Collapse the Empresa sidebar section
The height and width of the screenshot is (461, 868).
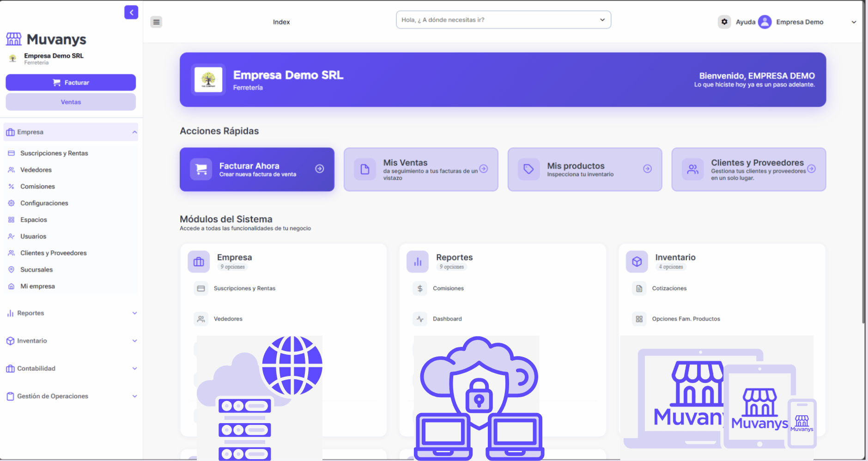tap(71, 132)
